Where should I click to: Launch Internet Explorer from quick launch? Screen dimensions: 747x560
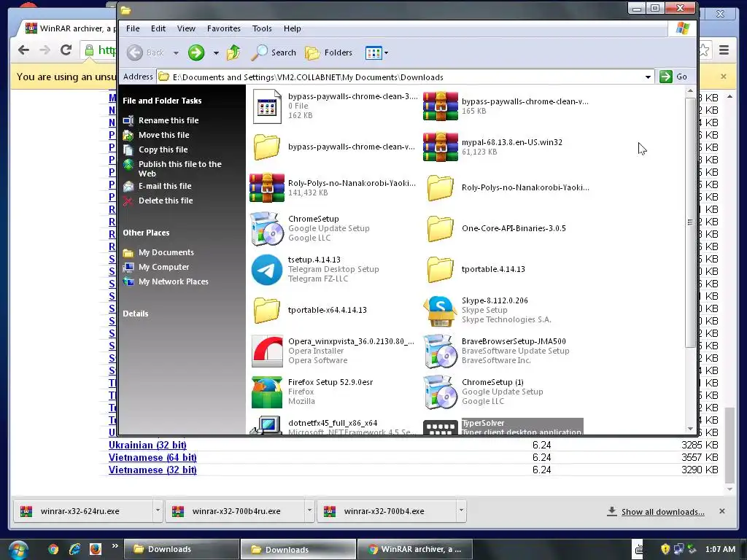pyautogui.click(x=74, y=549)
